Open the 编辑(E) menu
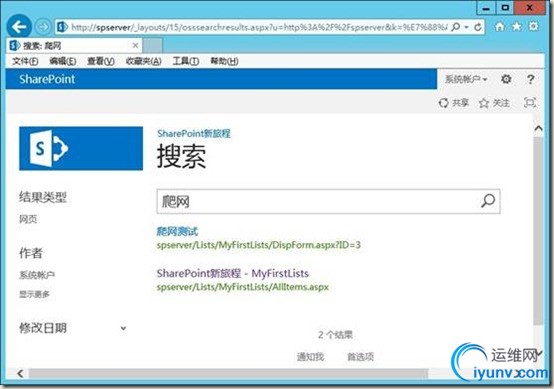The height and width of the screenshot is (389, 554). [63, 61]
